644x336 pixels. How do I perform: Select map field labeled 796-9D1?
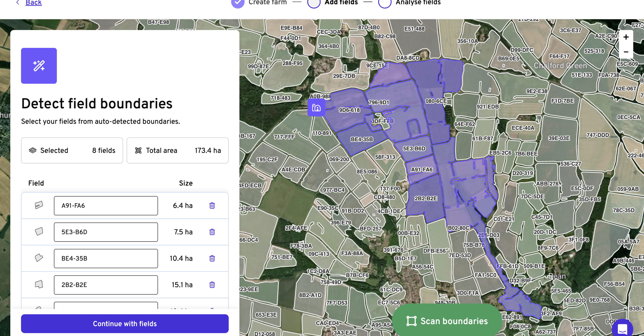click(379, 102)
